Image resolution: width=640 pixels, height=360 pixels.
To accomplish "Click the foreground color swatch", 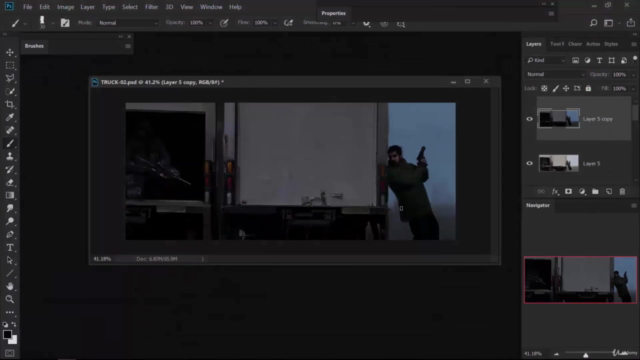I will click(7, 334).
